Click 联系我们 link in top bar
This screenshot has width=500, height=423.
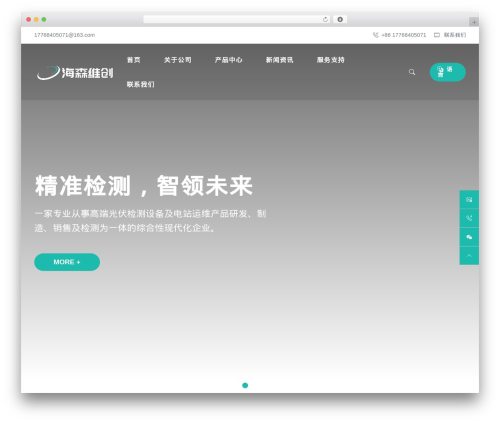[455, 35]
